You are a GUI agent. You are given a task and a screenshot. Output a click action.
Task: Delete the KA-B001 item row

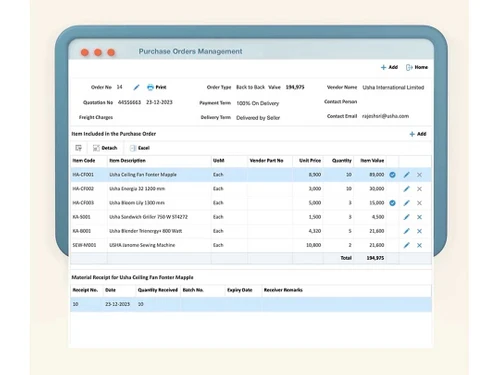point(419,231)
